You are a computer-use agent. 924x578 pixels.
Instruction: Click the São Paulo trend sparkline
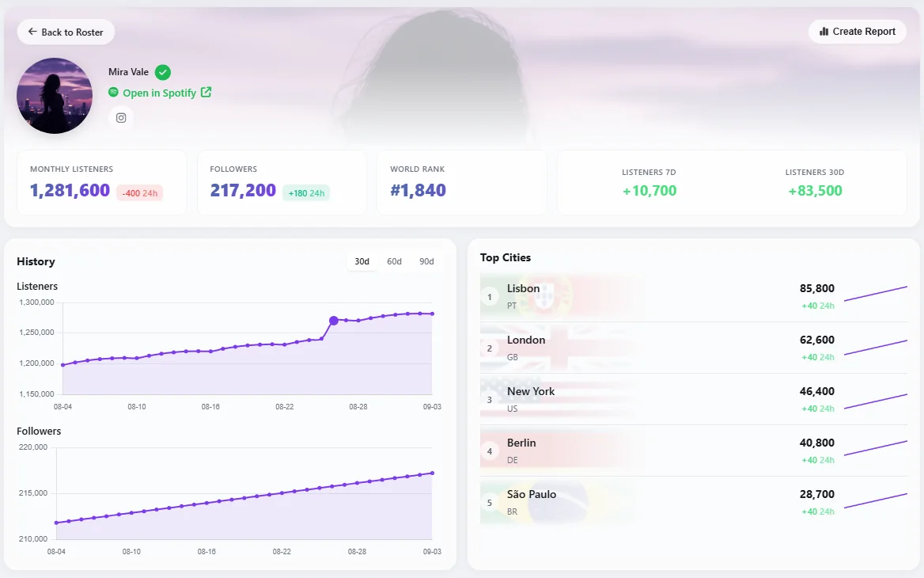(876, 500)
